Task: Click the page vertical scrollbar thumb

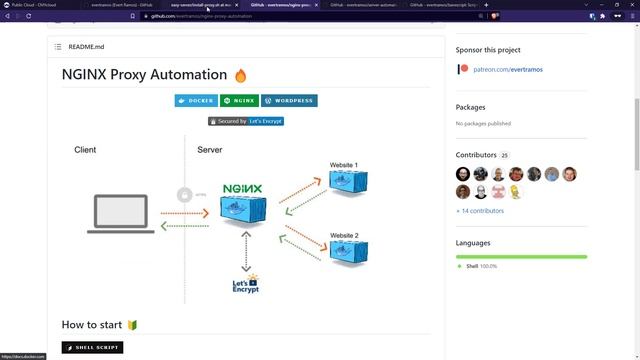Action: pyautogui.click(x=637, y=134)
